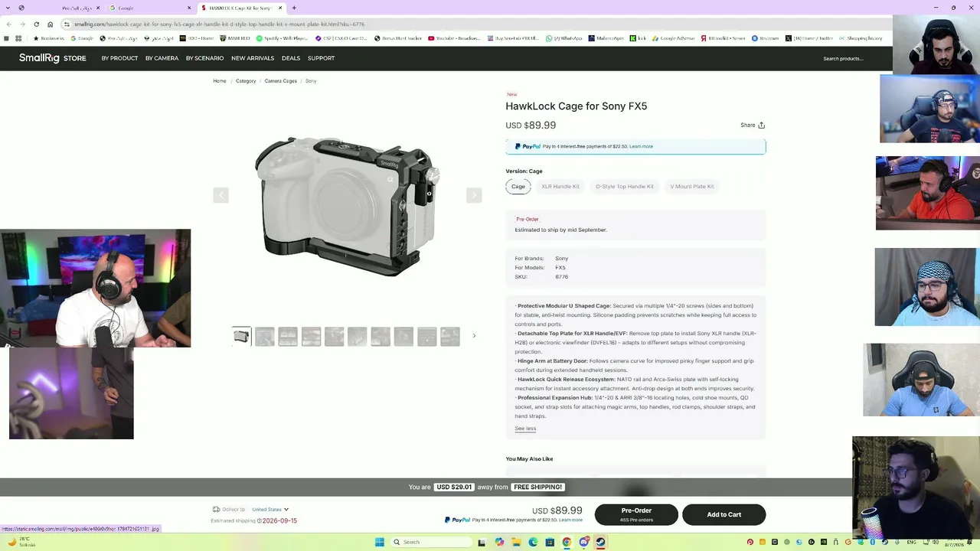Switch to the Google browser tab
Screen dimensions: 980x551
(x=149, y=8)
